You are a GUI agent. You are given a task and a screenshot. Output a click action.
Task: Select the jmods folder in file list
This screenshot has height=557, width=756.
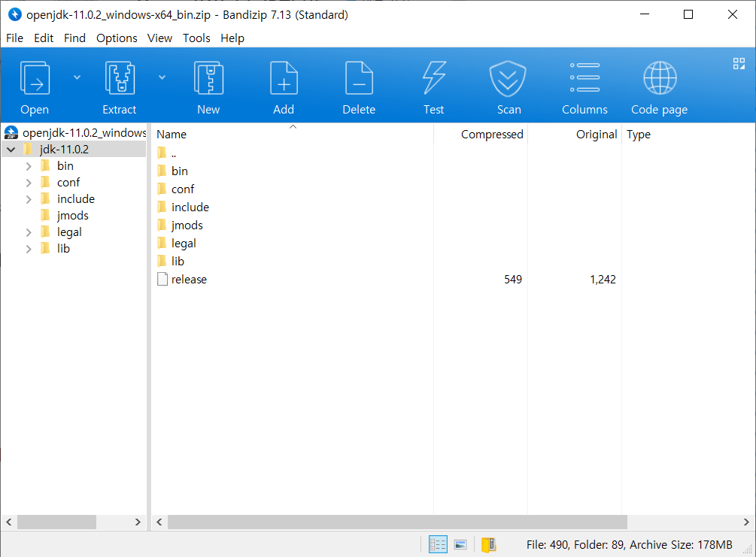187,225
